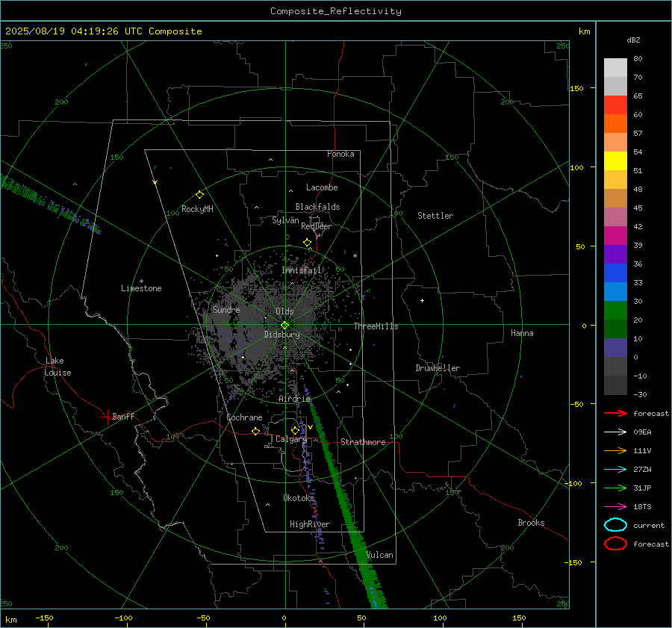Click the yellow diamond marker below RedDeer
Screen dimensions: 672x628
(x=308, y=243)
